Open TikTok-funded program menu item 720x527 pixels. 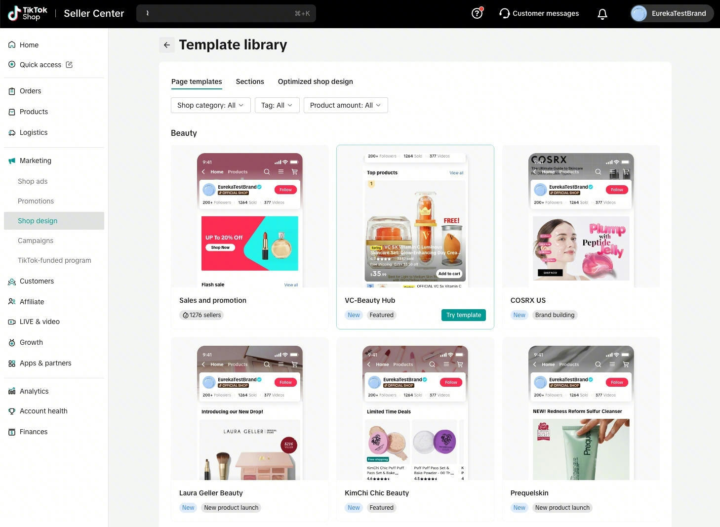click(54, 260)
